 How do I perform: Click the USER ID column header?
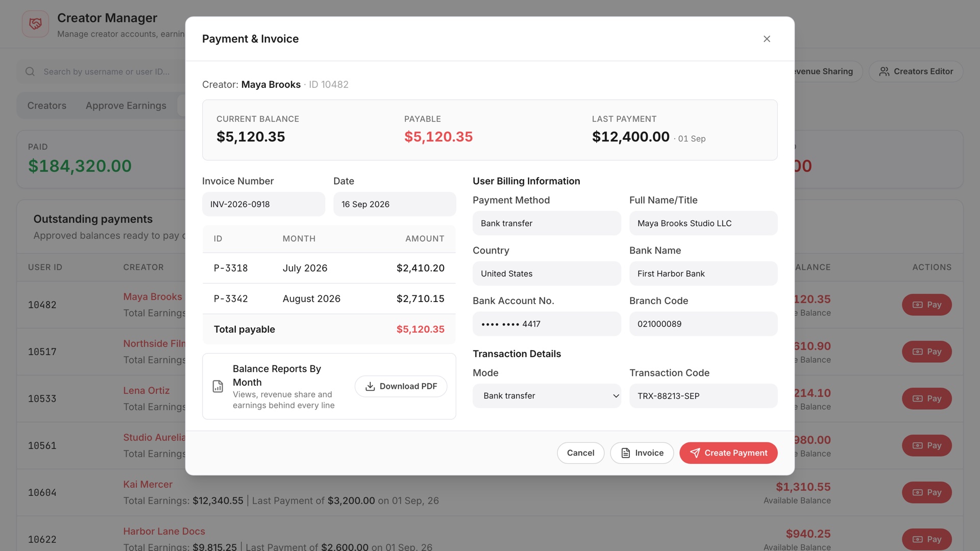[45, 267]
